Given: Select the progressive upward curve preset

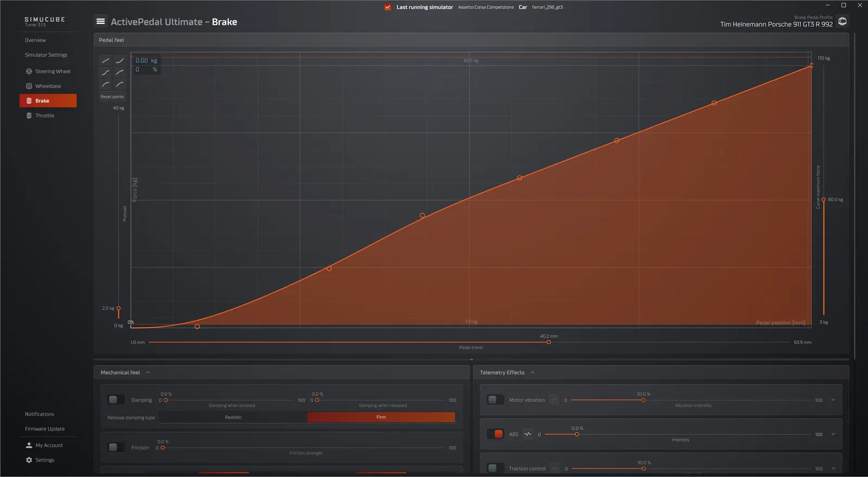Looking at the screenshot, I should pyautogui.click(x=119, y=61).
